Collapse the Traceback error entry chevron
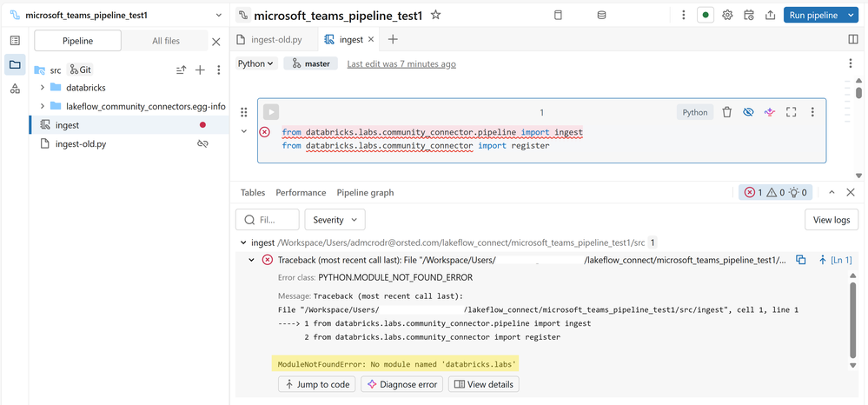 pos(253,260)
